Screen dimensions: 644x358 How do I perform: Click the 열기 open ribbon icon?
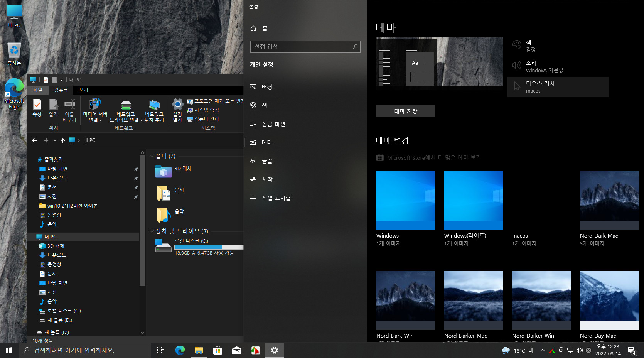point(53,108)
